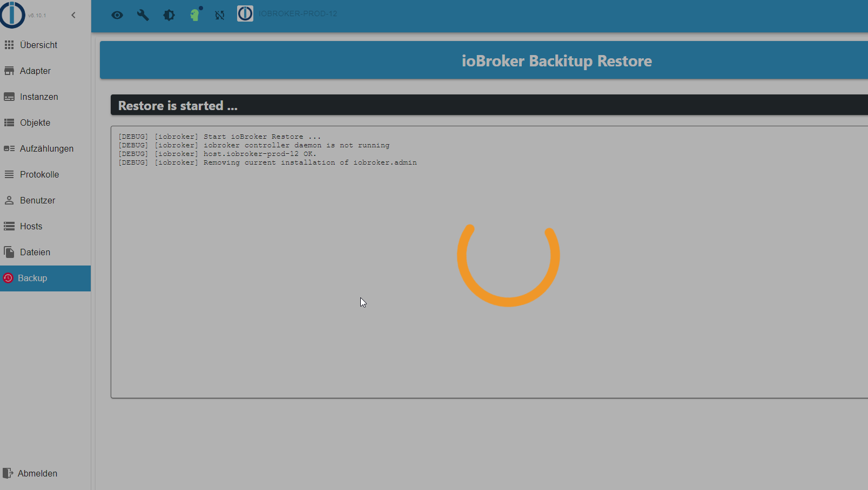Click the Protokolle lines icon
868x490 pixels.
click(9, 174)
